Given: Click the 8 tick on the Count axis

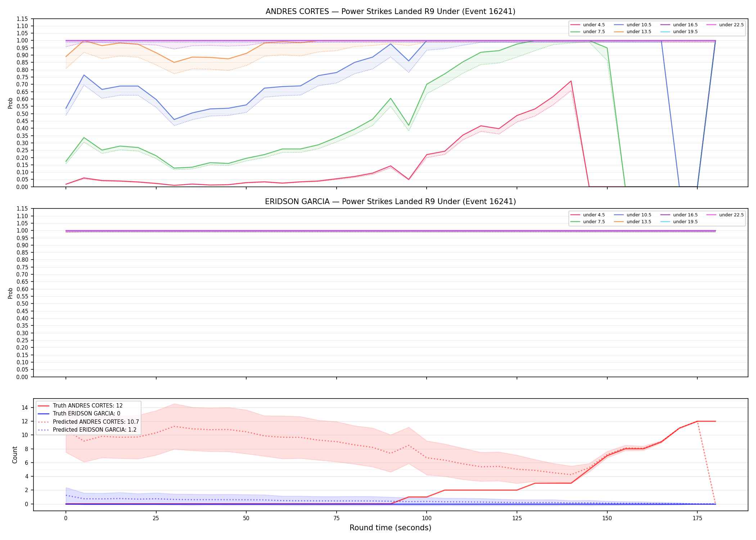Looking at the screenshot, I should coord(26,449).
